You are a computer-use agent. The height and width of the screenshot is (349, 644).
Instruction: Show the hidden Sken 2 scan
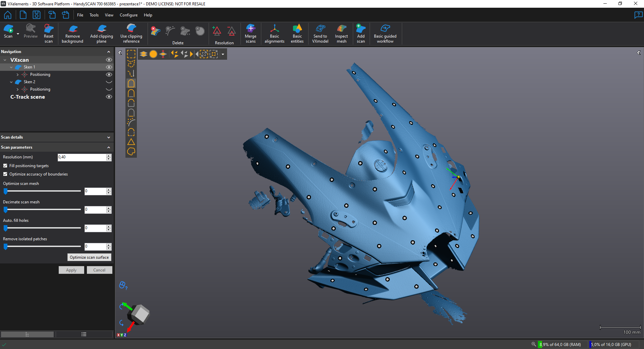[x=109, y=82]
